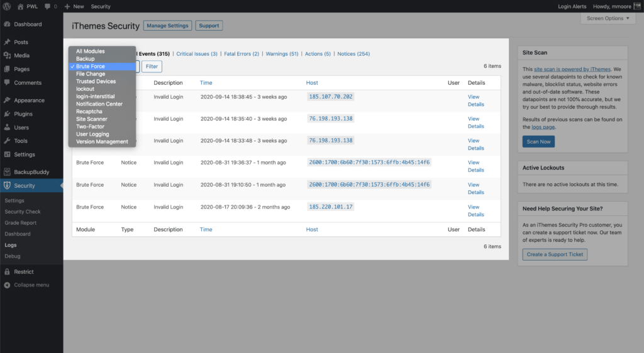
Task: Click the BackupBuddy icon in sidebar
Action: coord(7,171)
